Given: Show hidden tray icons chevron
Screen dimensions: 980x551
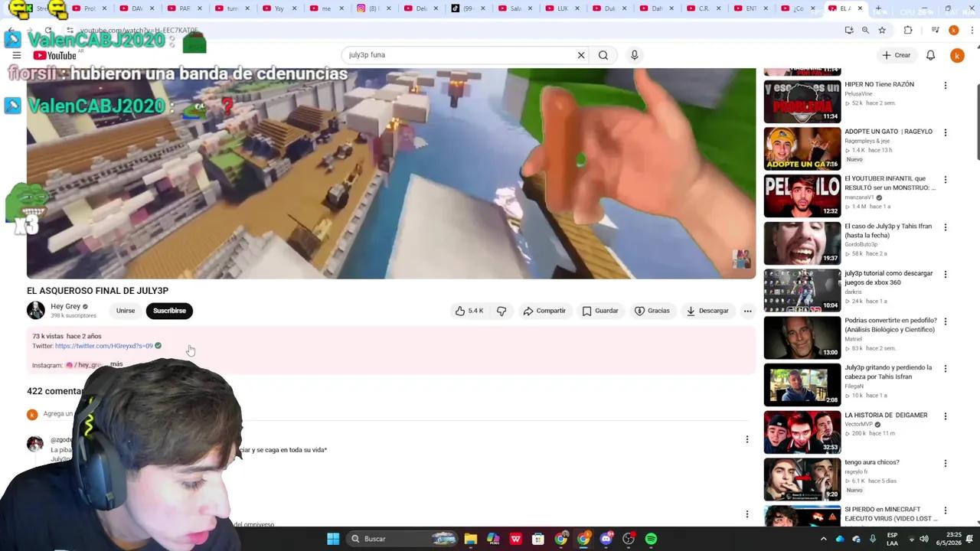Looking at the screenshot, I should pyautogui.click(x=823, y=539).
